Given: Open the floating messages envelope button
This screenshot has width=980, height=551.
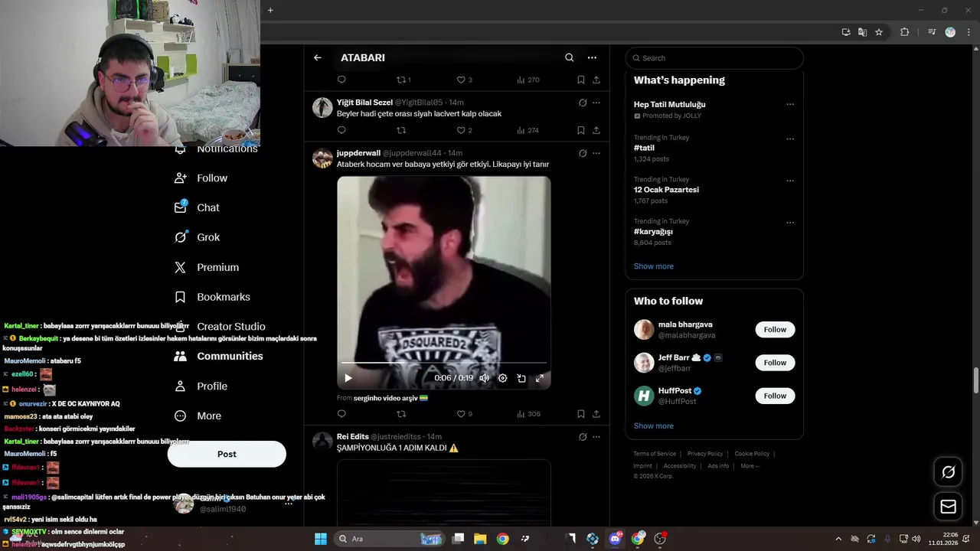Looking at the screenshot, I should [948, 507].
